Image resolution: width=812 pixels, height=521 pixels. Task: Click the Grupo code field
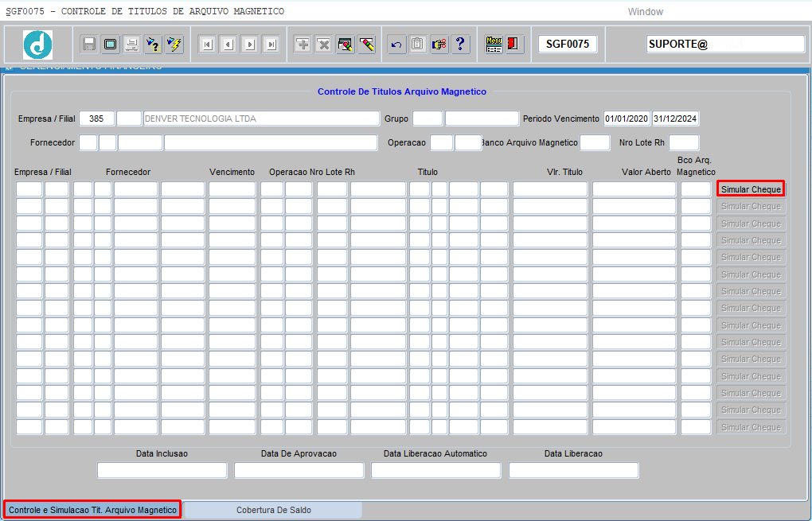click(x=427, y=119)
